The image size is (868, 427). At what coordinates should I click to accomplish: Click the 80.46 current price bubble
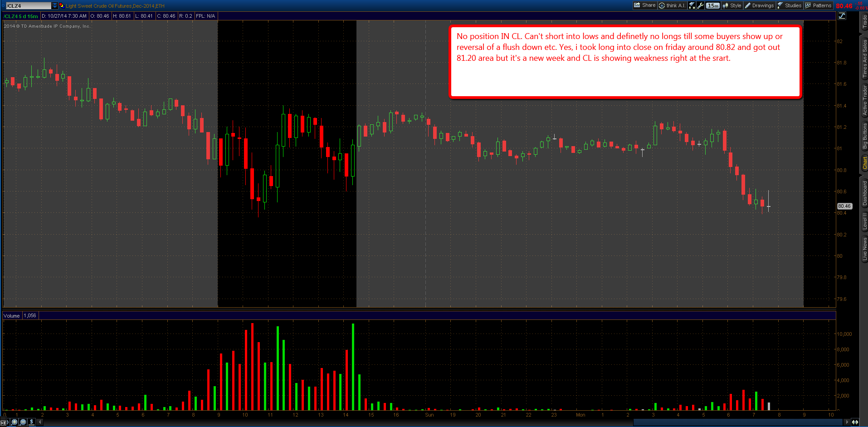[x=844, y=206]
